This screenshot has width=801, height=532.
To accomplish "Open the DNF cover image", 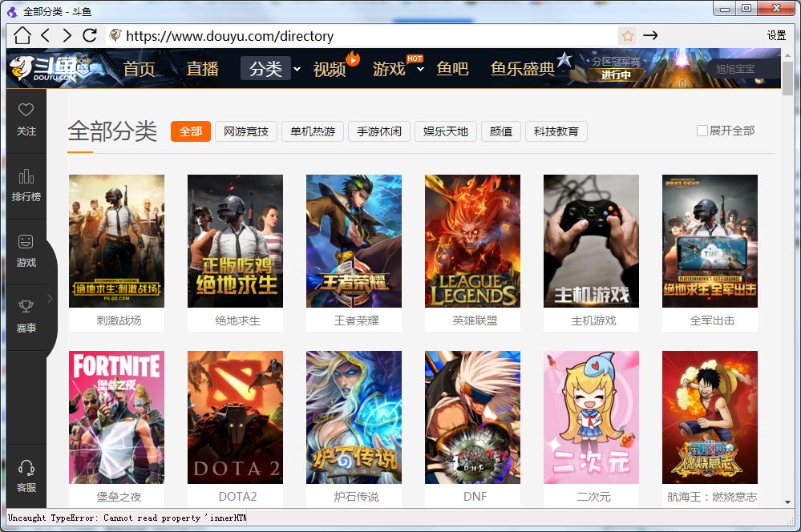I will 472,417.
